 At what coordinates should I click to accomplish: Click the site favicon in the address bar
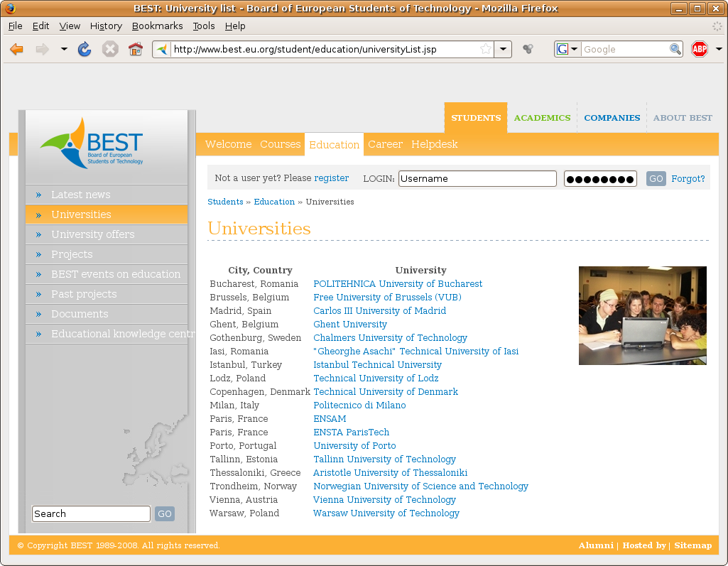pos(162,49)
